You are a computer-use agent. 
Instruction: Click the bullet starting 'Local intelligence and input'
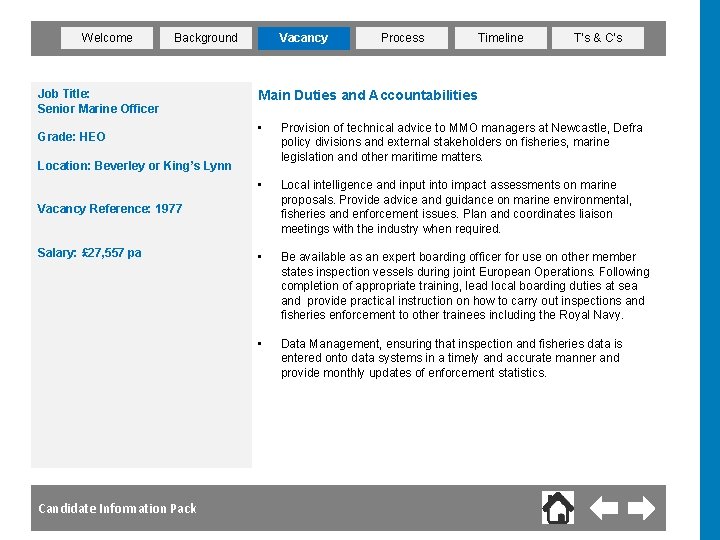456,207
